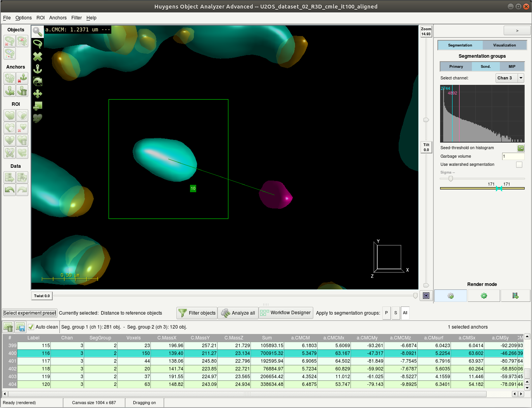Select the magnifier zoom tool
The image size is (532, 408).
[38, 32]
